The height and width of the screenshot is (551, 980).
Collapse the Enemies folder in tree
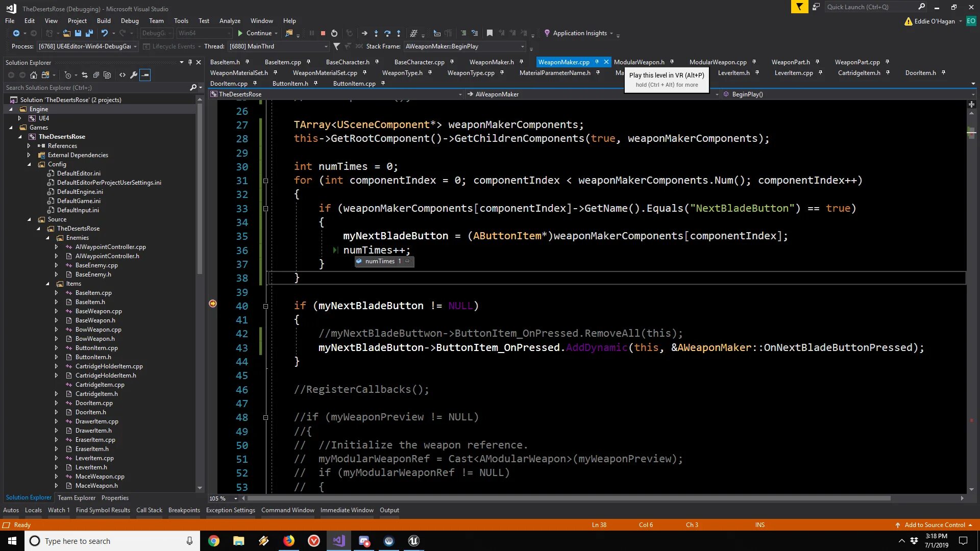47,238
